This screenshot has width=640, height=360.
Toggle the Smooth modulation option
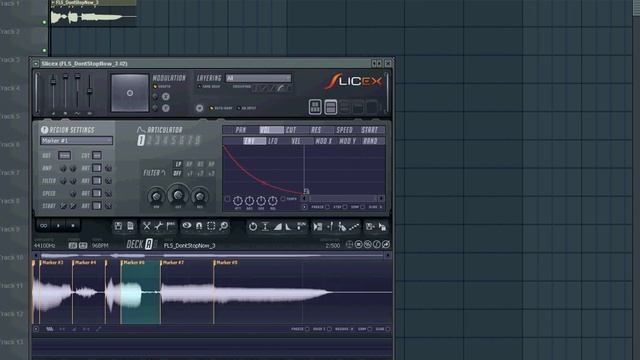(x=155, y=87)
